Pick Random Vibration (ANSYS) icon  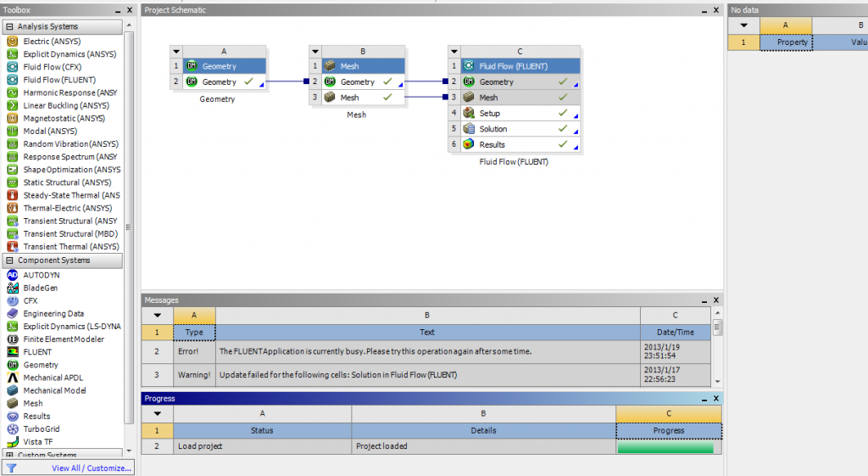tap(12, 143)
